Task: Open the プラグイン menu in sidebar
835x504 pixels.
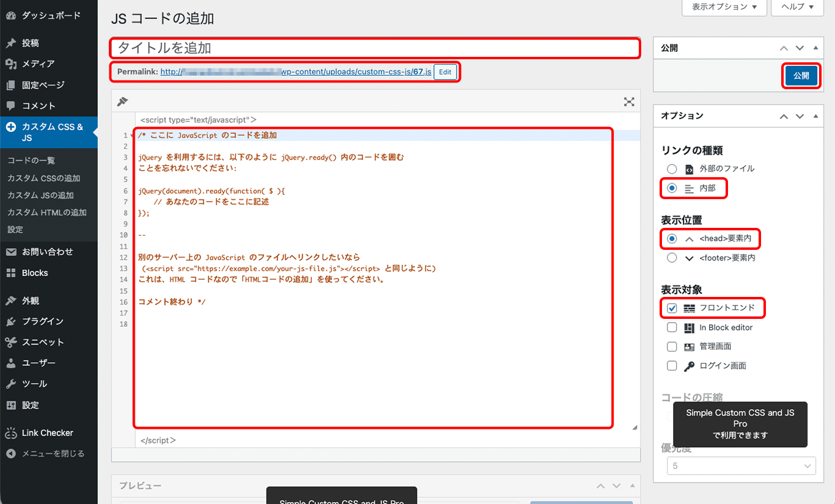Action: click(42, 321)
